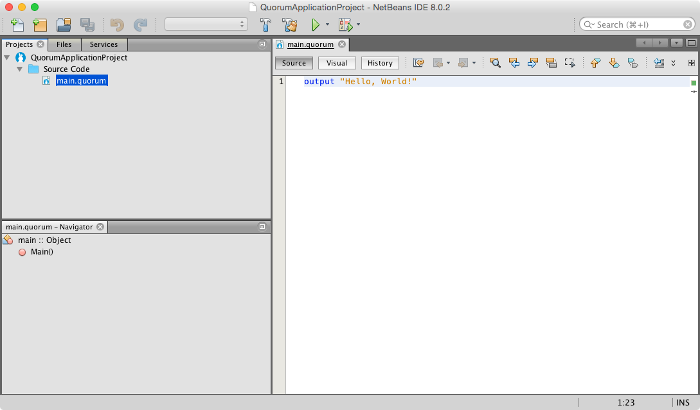Click the Redo toolbar icon
The width and height of the screenshot is (700, 410).
(140, 25)
